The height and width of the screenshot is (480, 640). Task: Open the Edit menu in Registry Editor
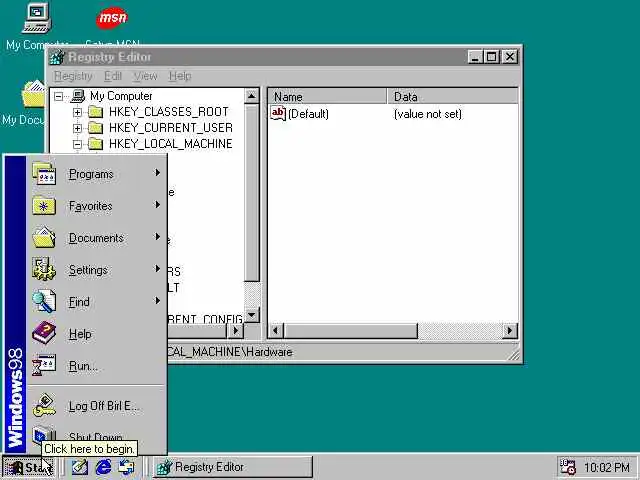click(113, 76)
